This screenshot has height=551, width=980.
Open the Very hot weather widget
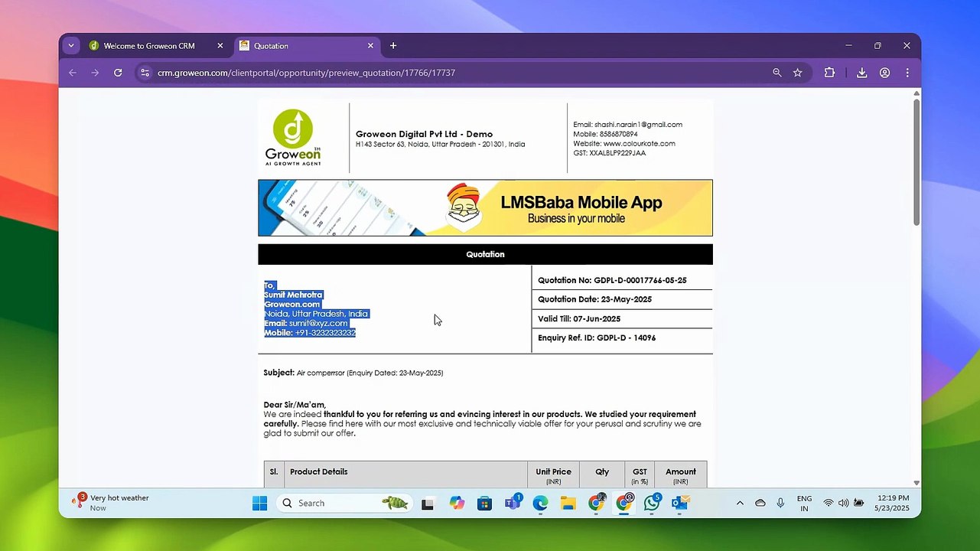(x=111, y=502)
